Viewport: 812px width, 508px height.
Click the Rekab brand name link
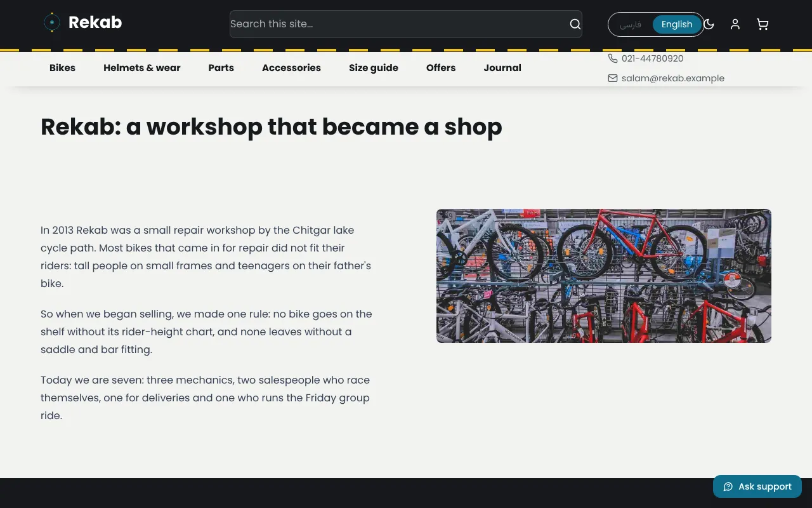point(95,23)
